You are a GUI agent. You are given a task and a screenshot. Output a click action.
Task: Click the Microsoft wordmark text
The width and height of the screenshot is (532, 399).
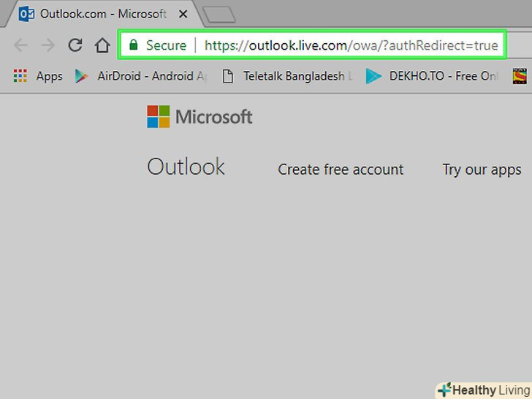[213, 117]
